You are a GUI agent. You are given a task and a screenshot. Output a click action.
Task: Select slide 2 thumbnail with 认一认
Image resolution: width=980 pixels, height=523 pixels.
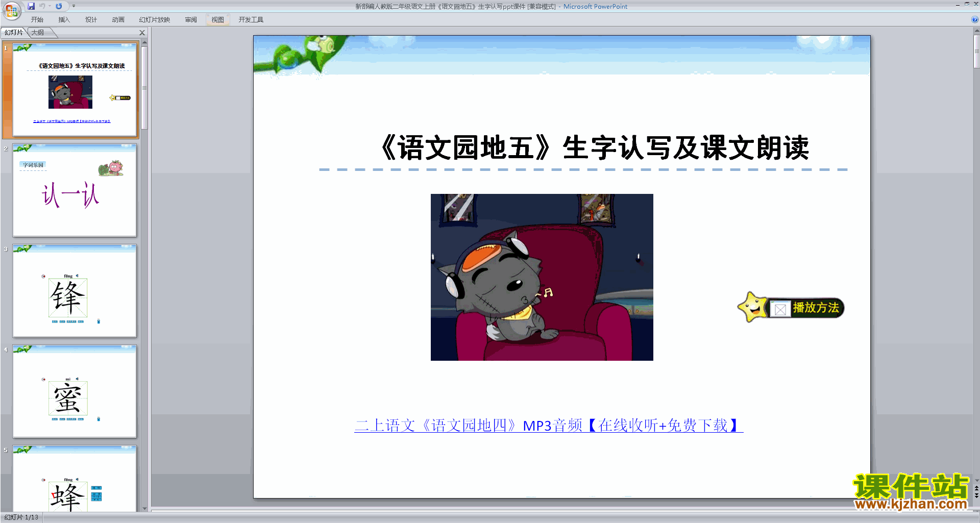click(75, 190)
